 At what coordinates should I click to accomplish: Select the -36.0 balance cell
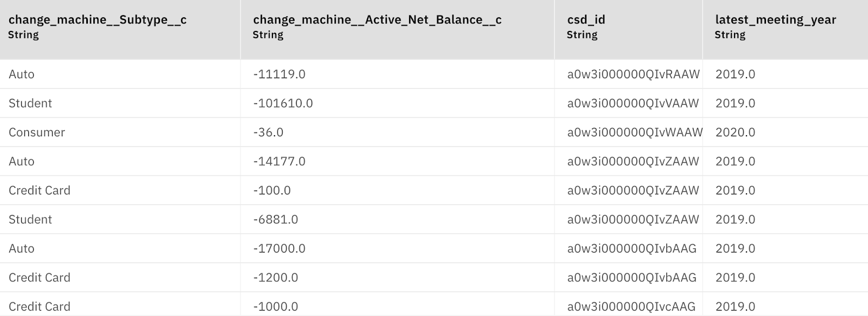click(268, 132)
